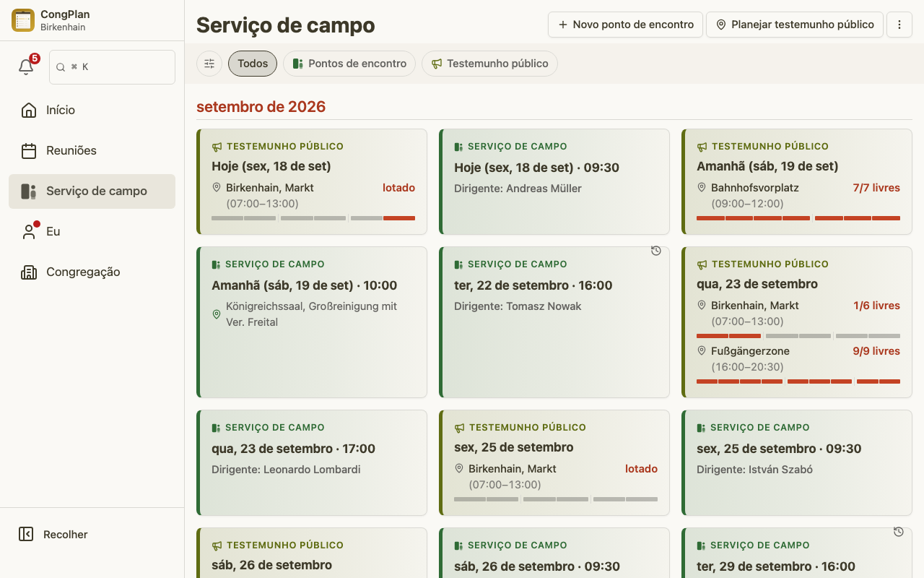Open Reuniões in sidebar

click(x=92, y=150)
